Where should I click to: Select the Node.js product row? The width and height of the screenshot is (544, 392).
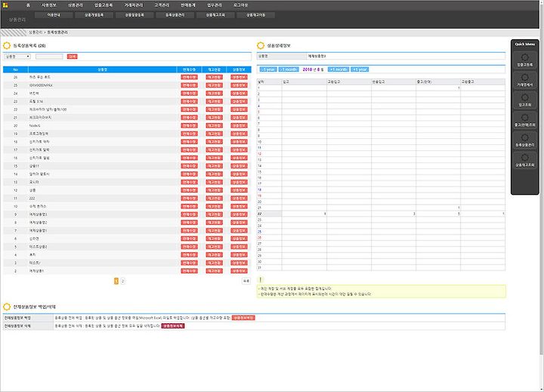127,125
